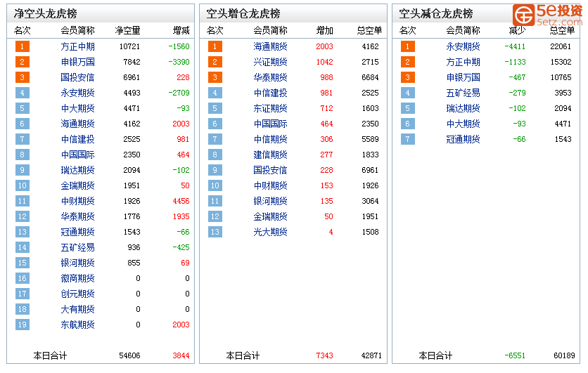Open 银河期货 in the 净空头龙虎榜 table
Viewport: 588px width, 373px height.
[x=77, y=263]
